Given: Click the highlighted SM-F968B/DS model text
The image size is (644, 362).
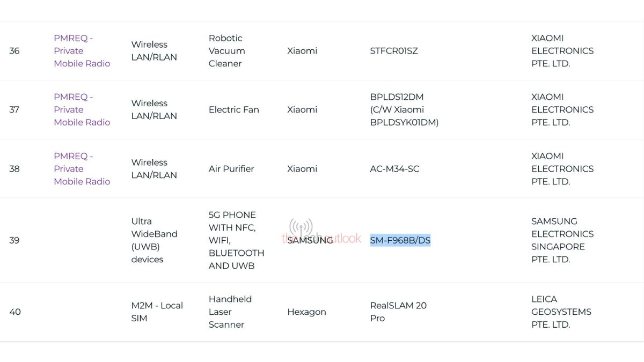Looking at the screenshot, I should click(400, 240).
